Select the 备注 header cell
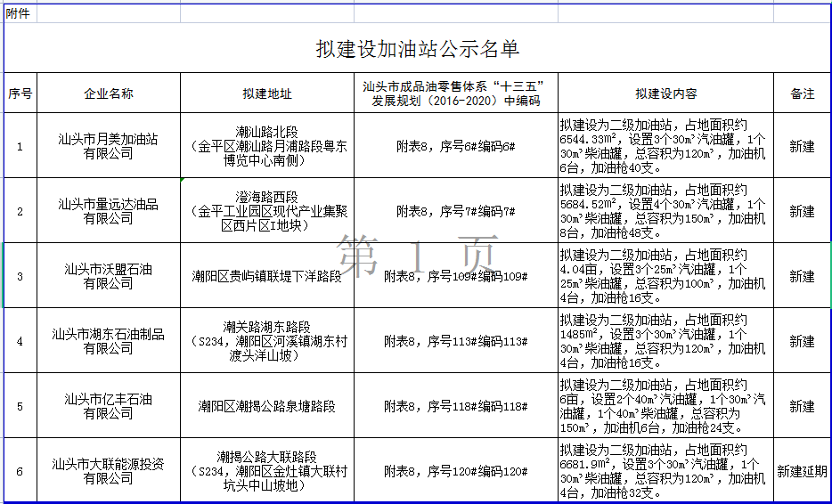832x504 pixels. tap(803, 93)
